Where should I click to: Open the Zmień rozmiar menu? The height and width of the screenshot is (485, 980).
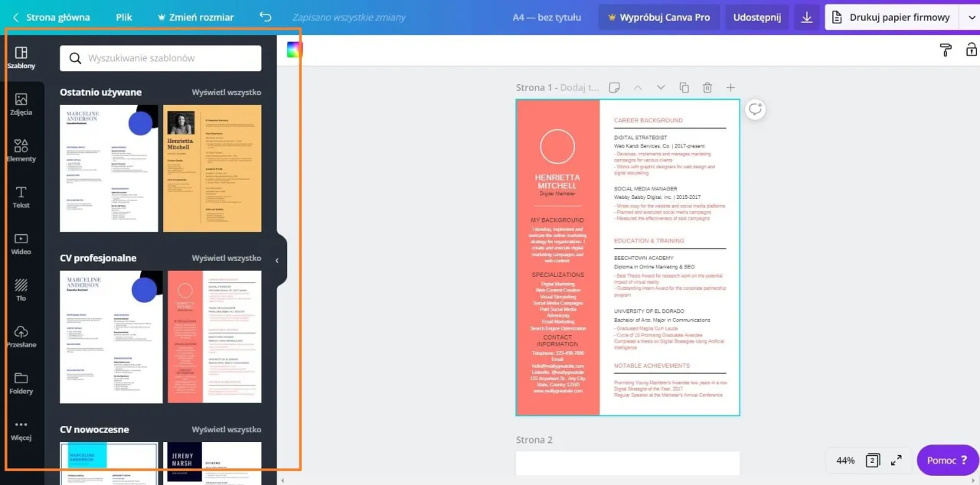click(x=195, y=17)
